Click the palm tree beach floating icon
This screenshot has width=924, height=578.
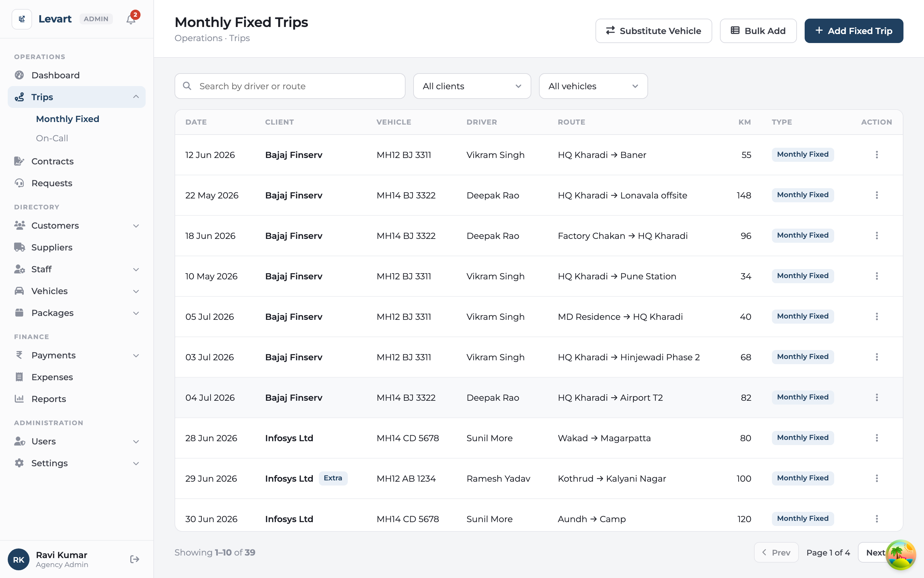[x=901, y=555]
